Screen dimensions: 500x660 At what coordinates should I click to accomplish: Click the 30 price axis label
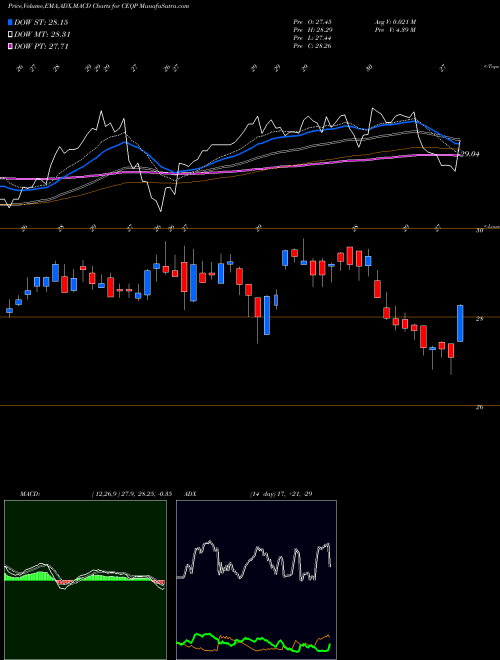tap(479, 231)
